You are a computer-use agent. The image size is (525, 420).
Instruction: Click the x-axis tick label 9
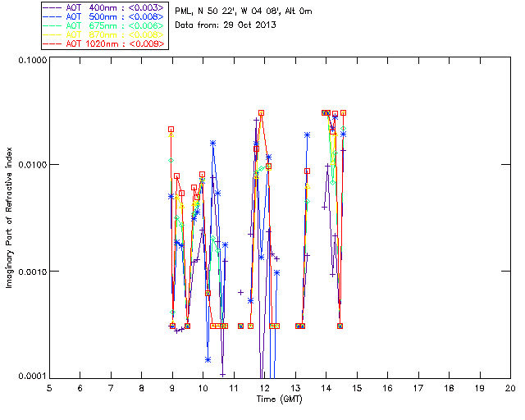coord(172,388)
